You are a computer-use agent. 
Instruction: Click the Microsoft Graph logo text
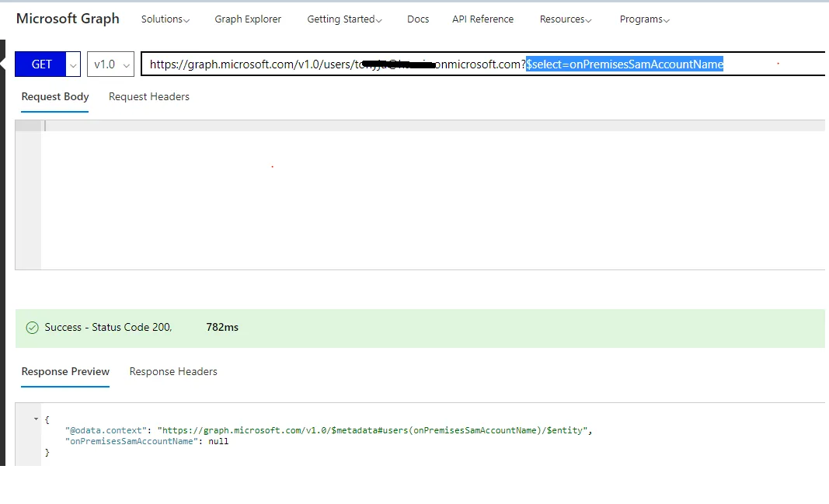tap(68, 19)
